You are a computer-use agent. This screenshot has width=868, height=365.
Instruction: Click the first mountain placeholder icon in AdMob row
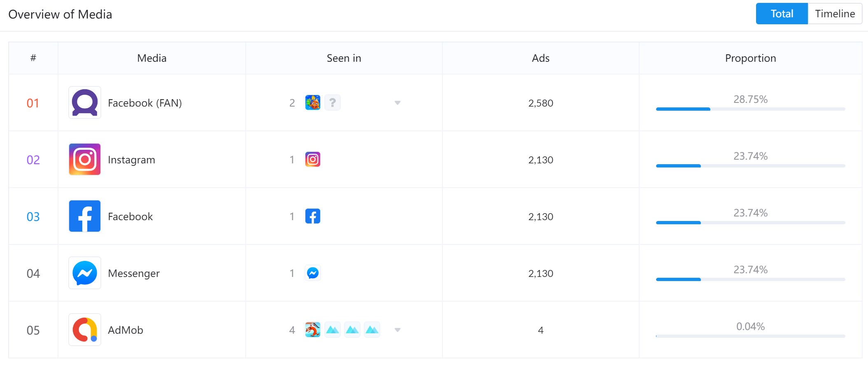click(333, 330)
